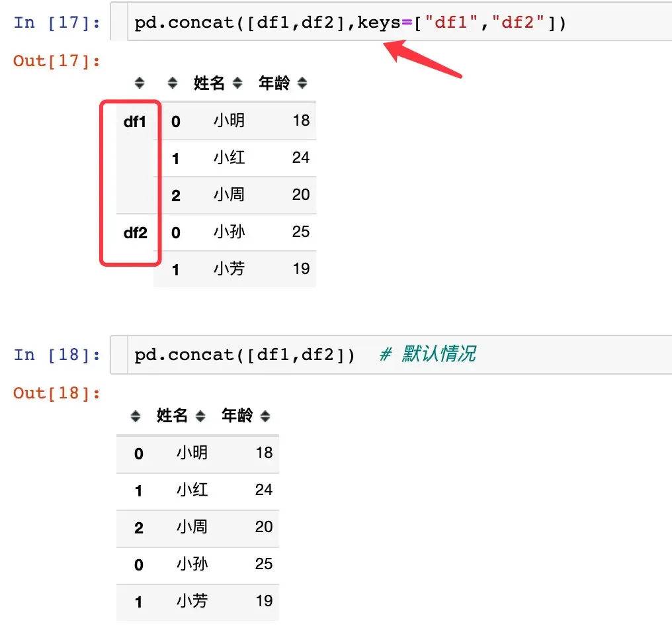Click the Out[18] output prompt
The height and width of the screenshot is (638, 672).
click(57, 393)
